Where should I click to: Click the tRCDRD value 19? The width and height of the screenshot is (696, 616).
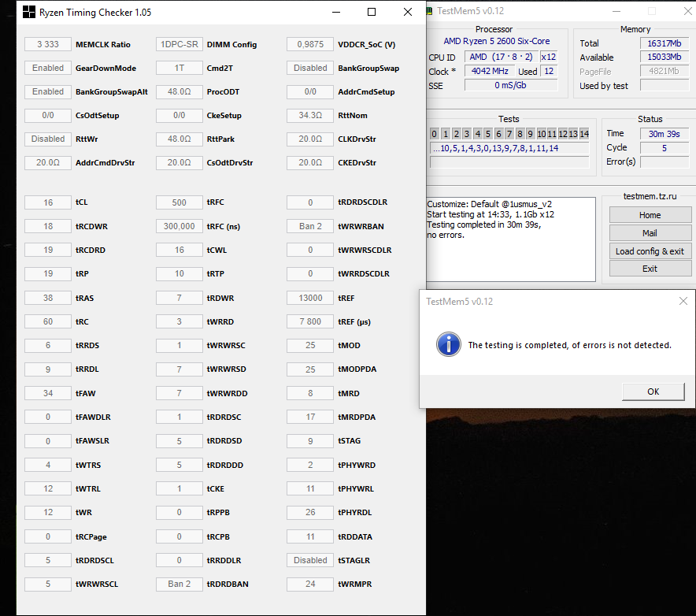[48, 250]
